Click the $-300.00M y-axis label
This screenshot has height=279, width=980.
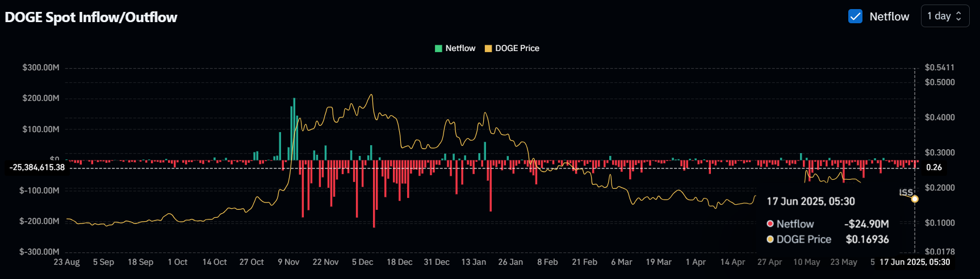[x=39, y=252]
